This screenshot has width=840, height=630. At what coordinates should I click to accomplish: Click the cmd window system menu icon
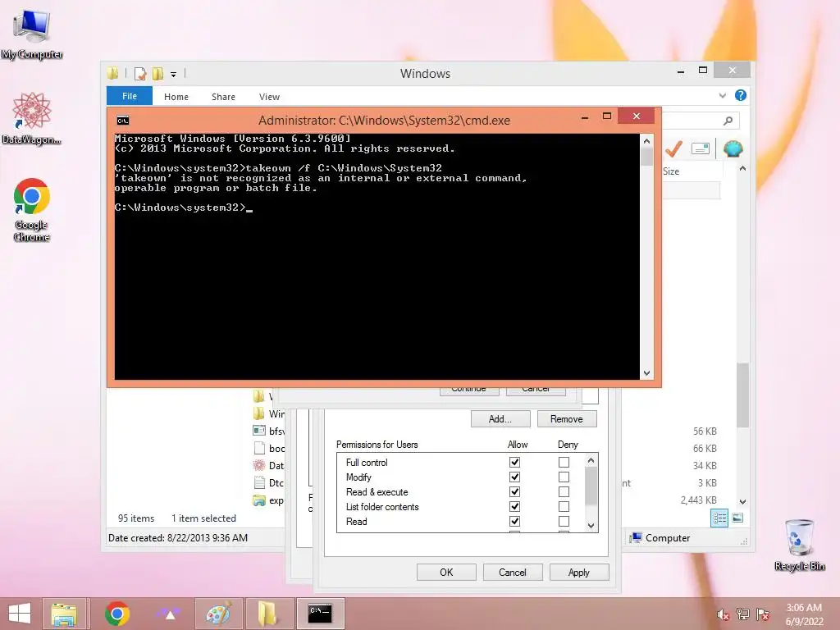tap(123, 121)
